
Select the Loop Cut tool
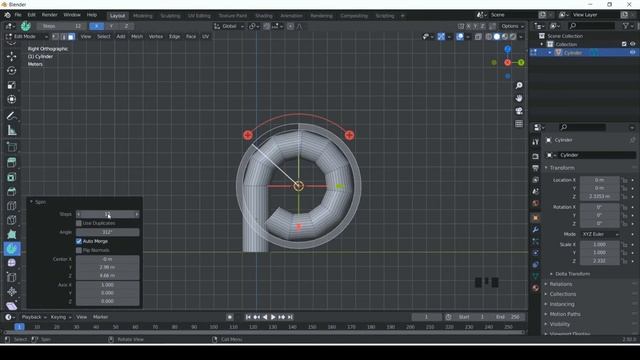(x=11, y=206)
